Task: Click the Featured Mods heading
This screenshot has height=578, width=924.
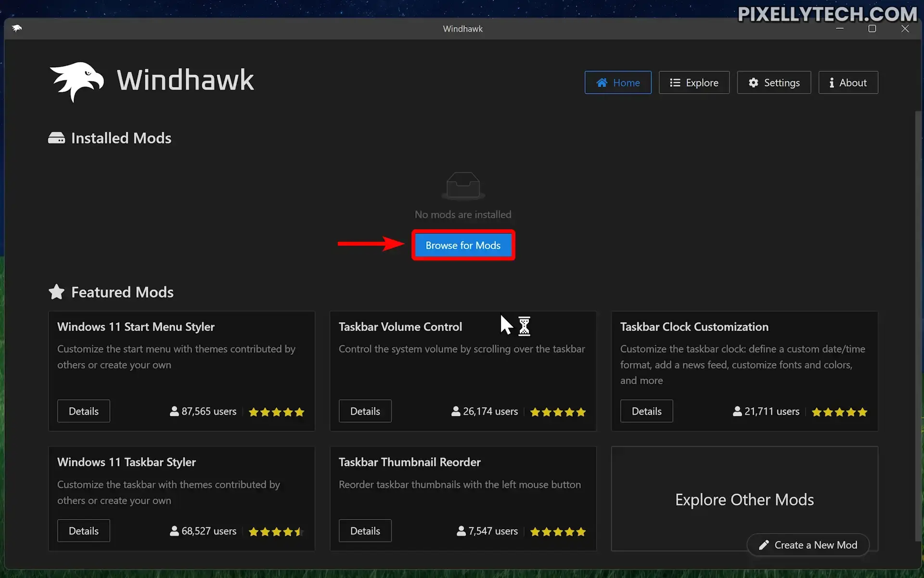Action: pyautogui.click(x=122, y=292)
